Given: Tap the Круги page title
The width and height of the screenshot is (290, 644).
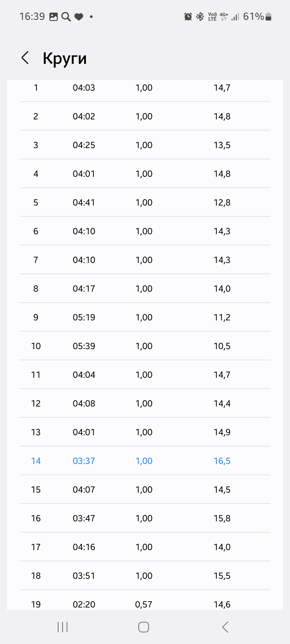Looking at the screenshot, I should (65, 58).
